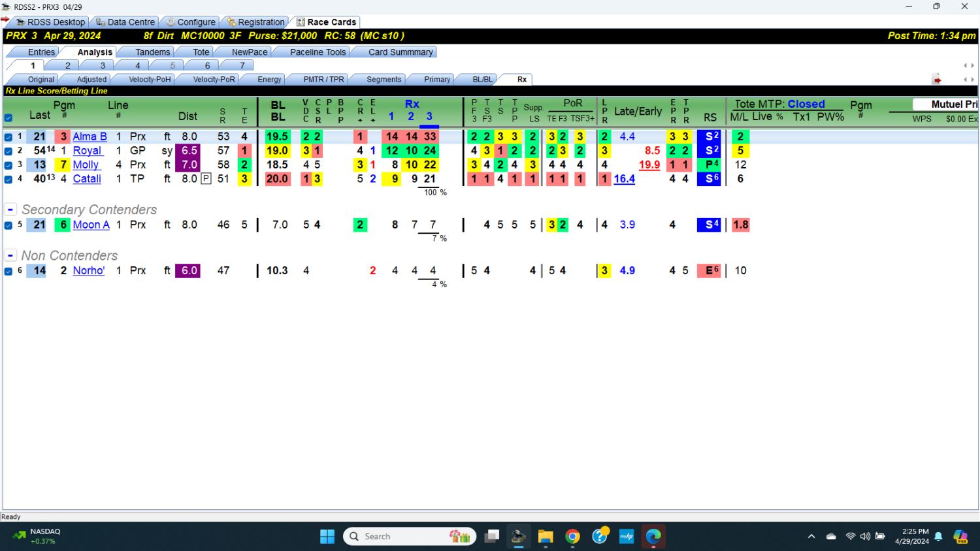Uncheck the checkbox for row 2 Royal

8,151
